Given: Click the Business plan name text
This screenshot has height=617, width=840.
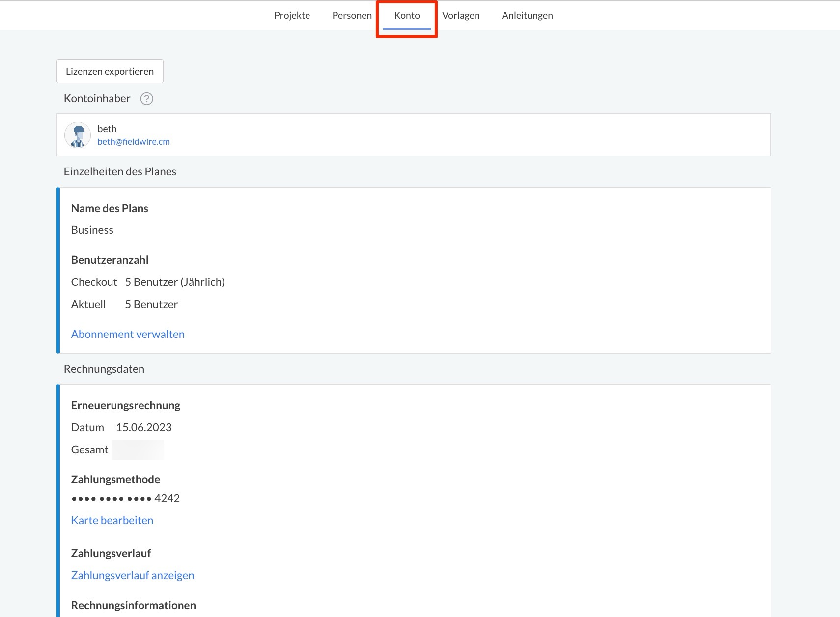Looking at the screenshot, I should point(92,230).
